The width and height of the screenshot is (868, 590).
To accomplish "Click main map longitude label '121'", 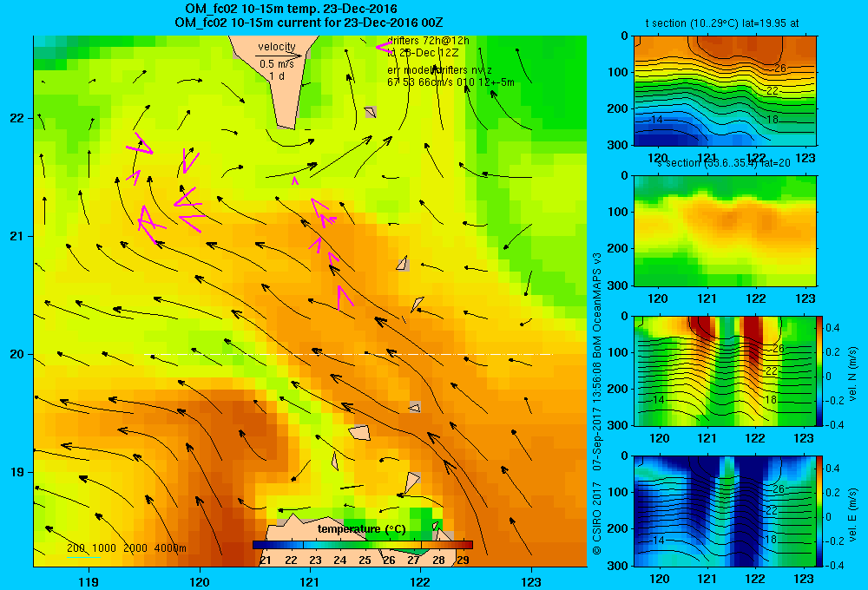I will click(310, 581).
